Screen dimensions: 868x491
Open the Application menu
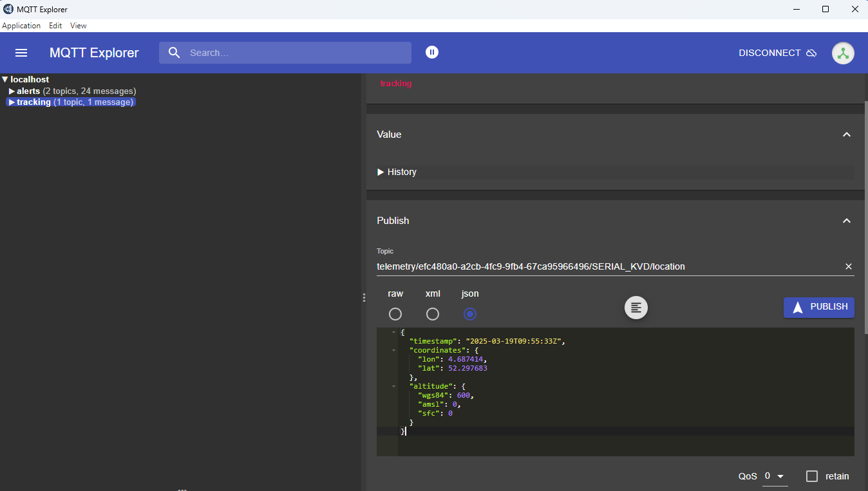[x=21, y=26]
